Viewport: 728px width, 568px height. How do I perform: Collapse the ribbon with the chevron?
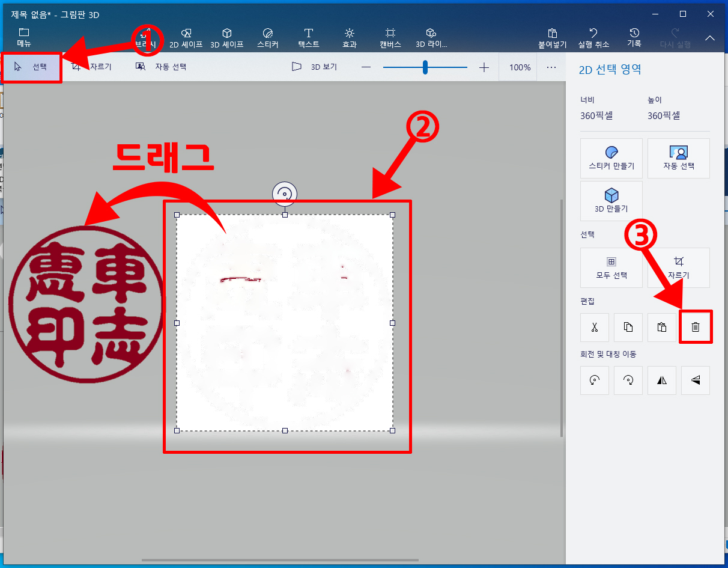(710, 38)
